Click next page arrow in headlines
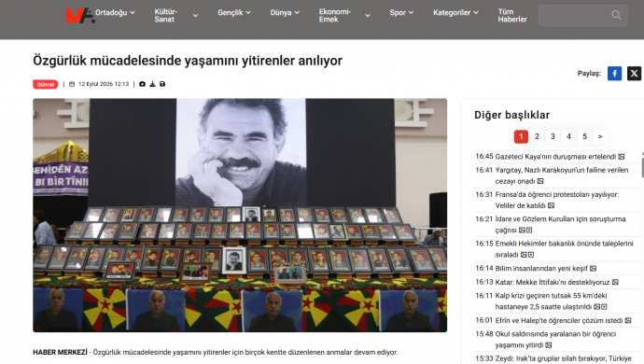The height and width of the screenshot is (364, 644). 600,136
